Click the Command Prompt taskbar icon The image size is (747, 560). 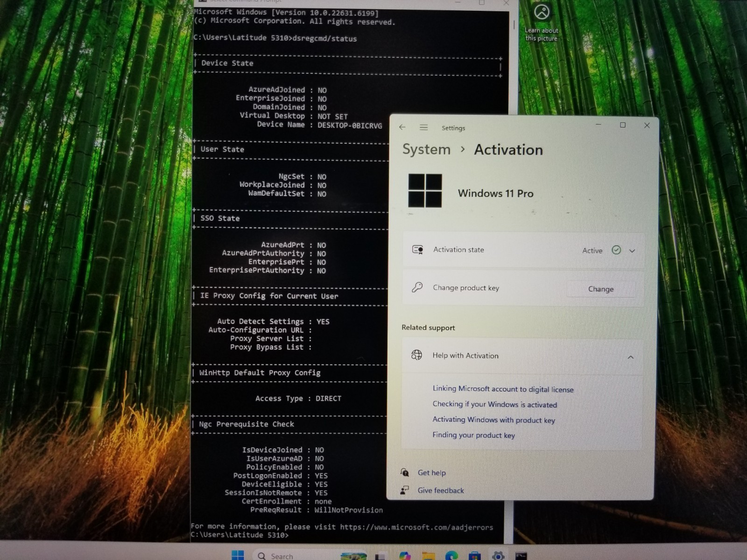pyautogui.click(x=521, y=555)
